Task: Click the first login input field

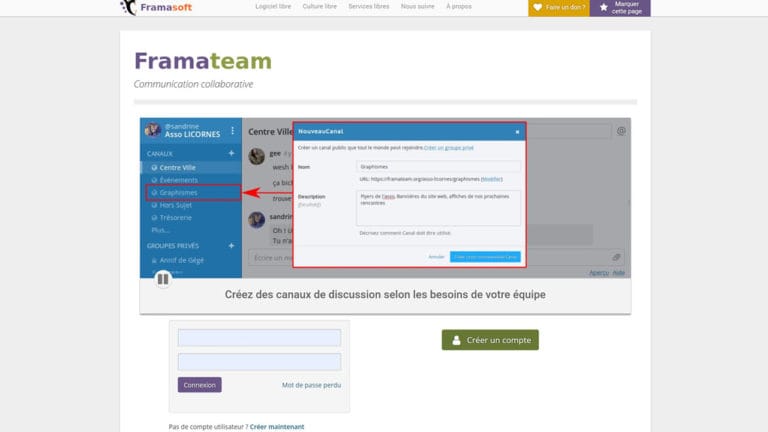Action: tap(259, 338)
